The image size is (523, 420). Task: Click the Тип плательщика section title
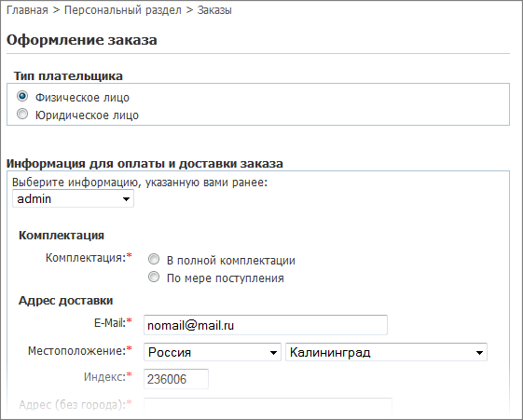click(68, 76)
